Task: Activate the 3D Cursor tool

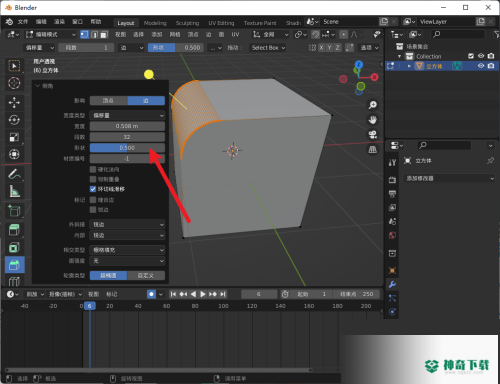Action: click(14, 83)
